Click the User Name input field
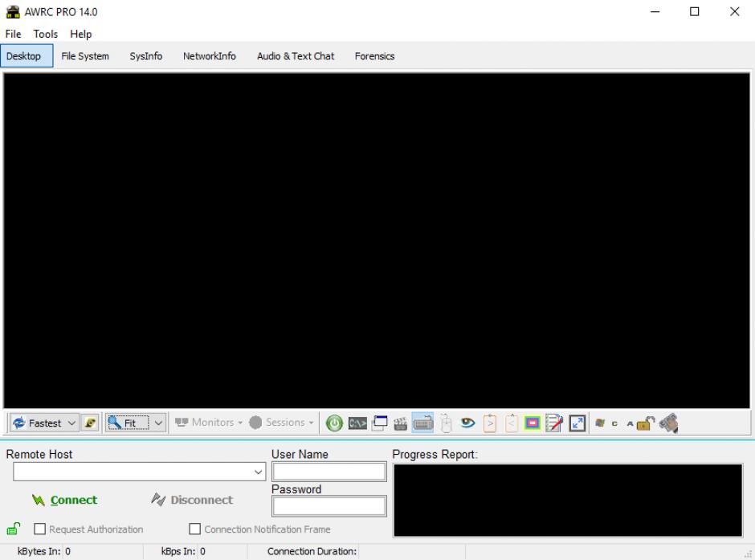 point(329,472)
